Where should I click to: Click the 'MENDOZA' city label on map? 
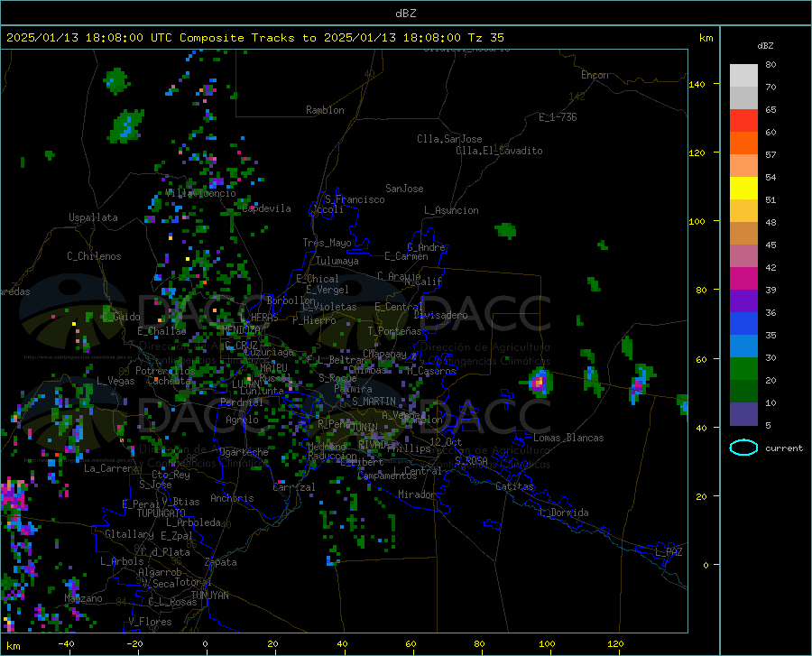tap(241, 329)
